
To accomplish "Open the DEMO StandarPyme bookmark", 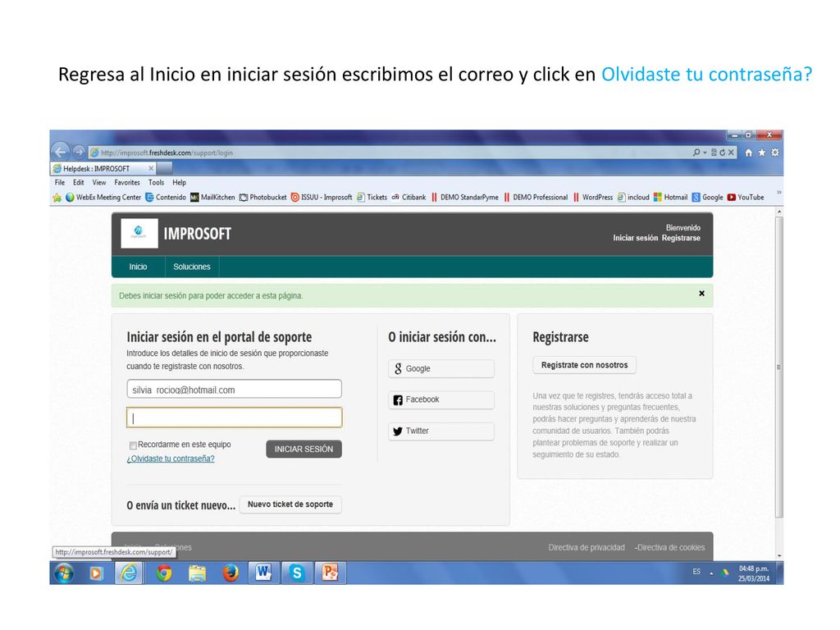I will [x=464, y=198].
